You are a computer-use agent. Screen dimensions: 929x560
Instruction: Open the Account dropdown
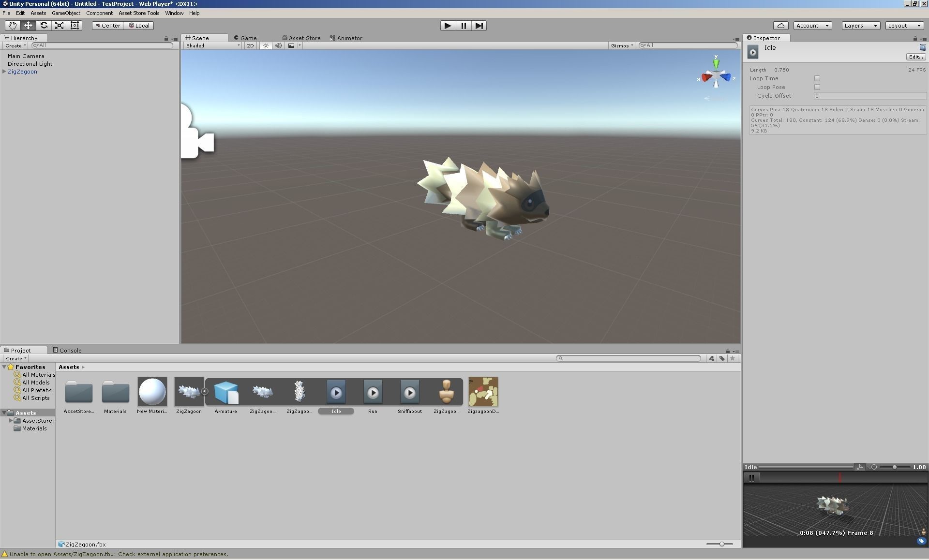(x=812, y=26)
